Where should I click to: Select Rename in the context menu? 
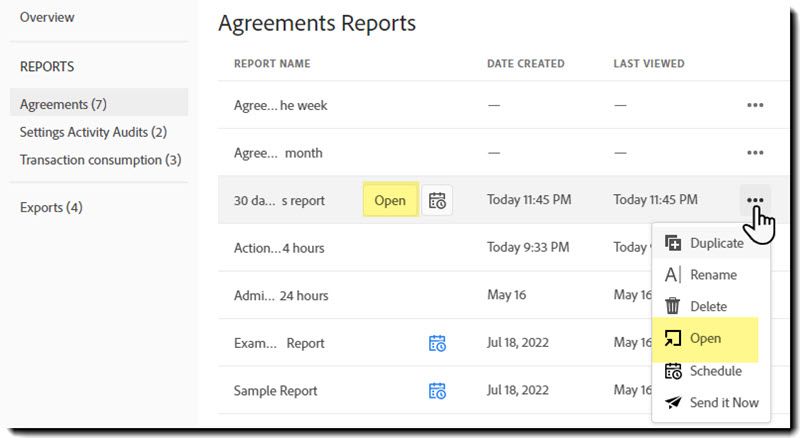click(713, 275)
